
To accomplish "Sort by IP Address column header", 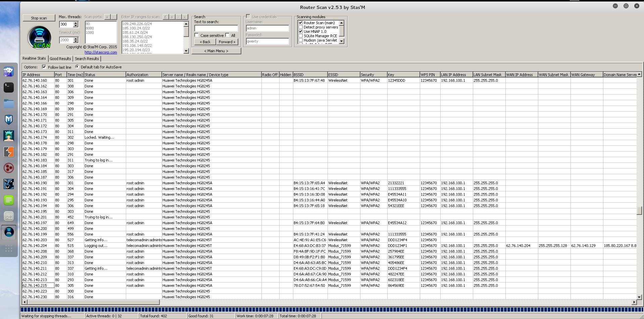I will 38,75.
